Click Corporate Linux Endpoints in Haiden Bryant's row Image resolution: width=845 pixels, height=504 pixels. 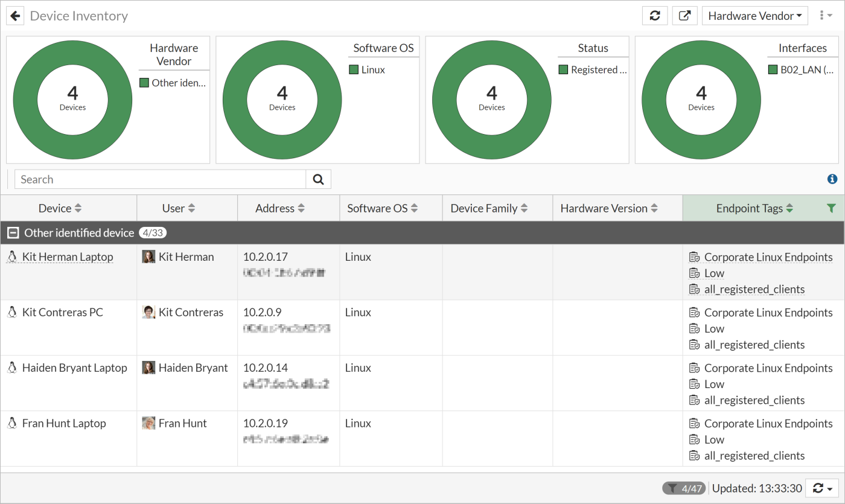768,368
